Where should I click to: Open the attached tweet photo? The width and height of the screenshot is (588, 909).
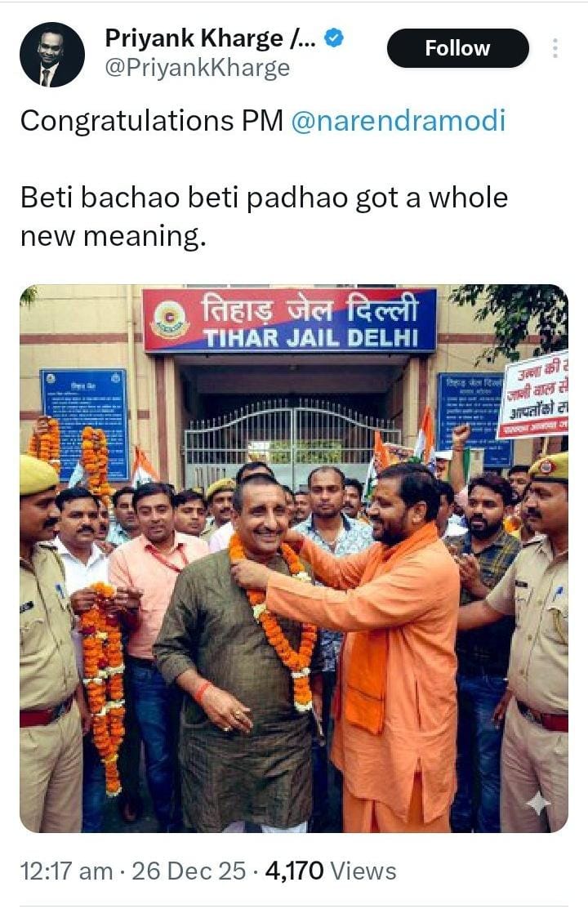294,559
